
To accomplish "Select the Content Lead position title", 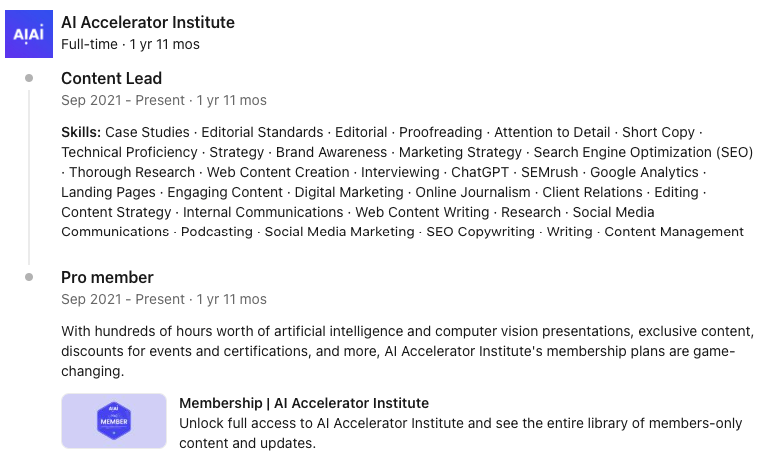I will [111, 78].
